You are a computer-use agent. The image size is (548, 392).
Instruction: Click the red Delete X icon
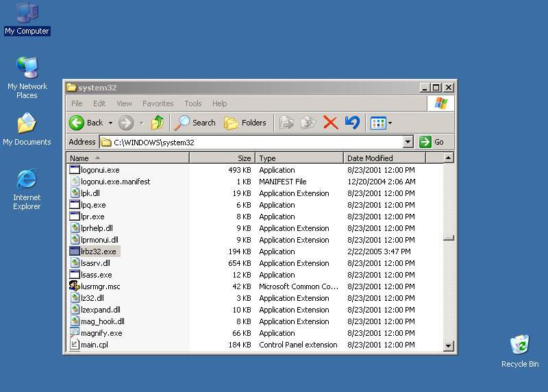[330, 123]
